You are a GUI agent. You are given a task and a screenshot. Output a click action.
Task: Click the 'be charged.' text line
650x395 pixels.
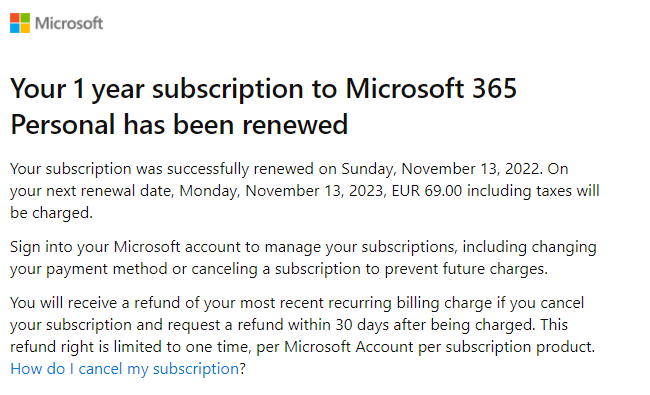51,213
